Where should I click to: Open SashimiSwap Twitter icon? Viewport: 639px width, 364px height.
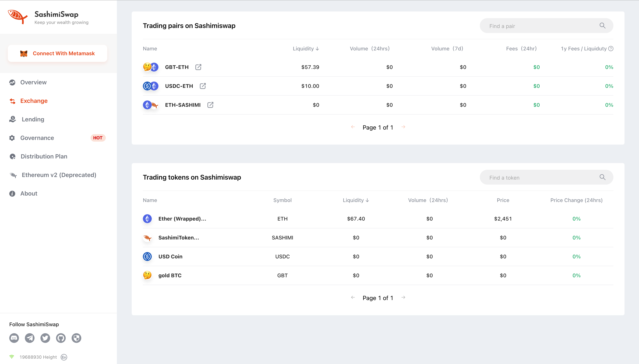pos(45,338)
